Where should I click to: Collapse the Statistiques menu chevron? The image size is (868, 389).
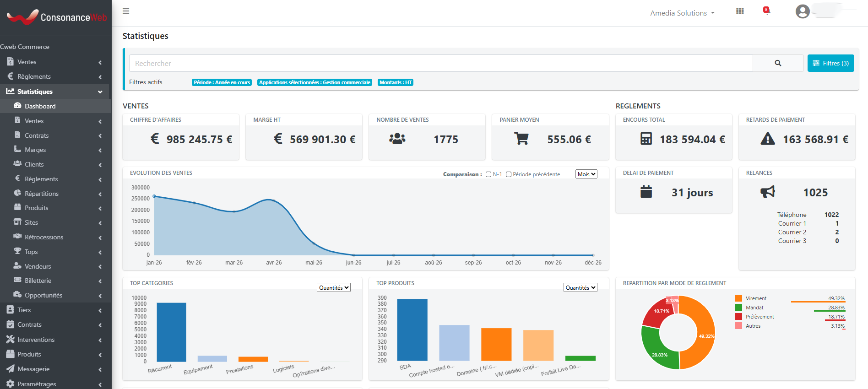[100, 92]
